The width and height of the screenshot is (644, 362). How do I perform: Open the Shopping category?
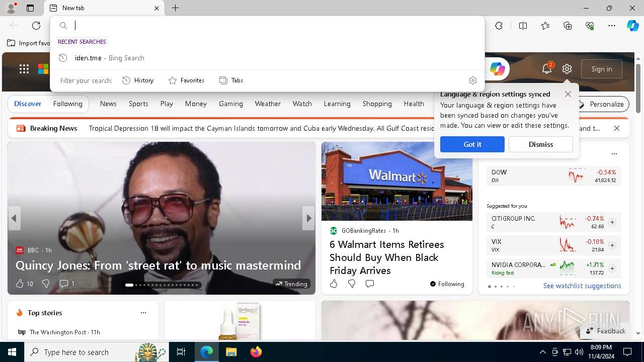click(377, 104)
